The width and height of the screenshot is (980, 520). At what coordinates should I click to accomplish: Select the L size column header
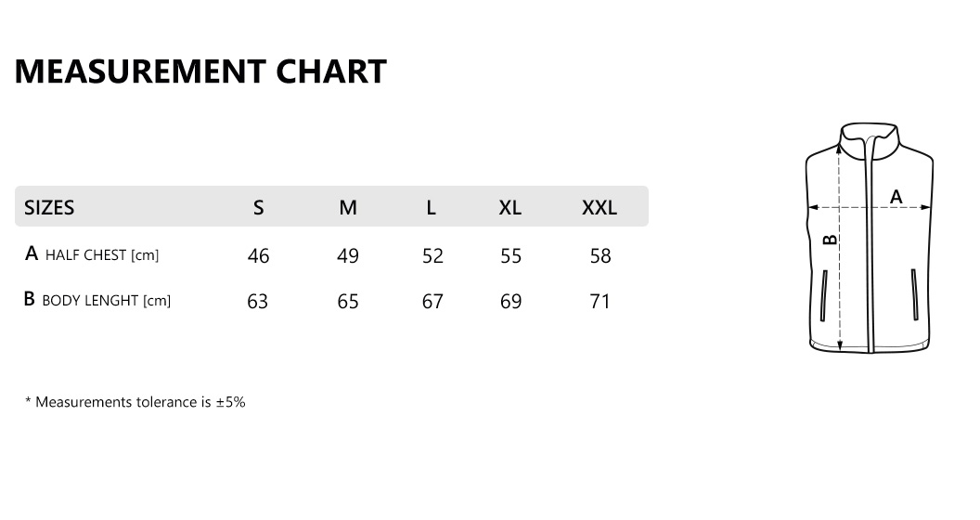coord(432,207)
